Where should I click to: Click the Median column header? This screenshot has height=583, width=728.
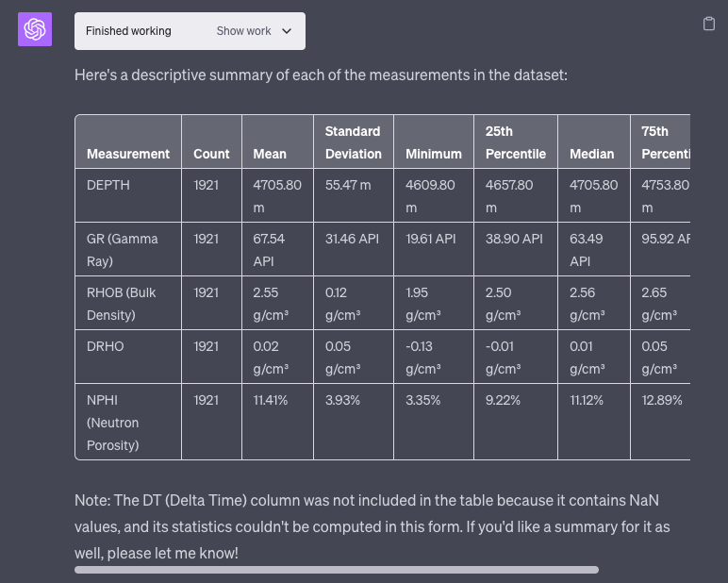pyautogui.click(x=592, y=154)
